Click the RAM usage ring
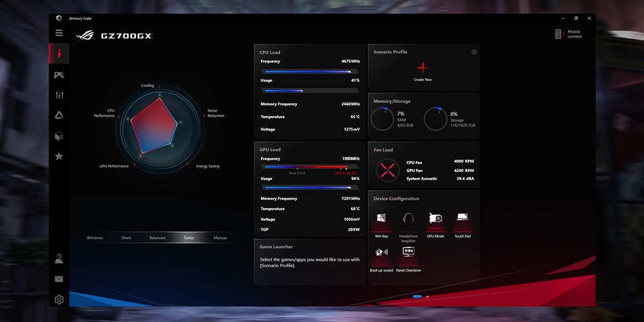644x322 pixels. point(383,119)
